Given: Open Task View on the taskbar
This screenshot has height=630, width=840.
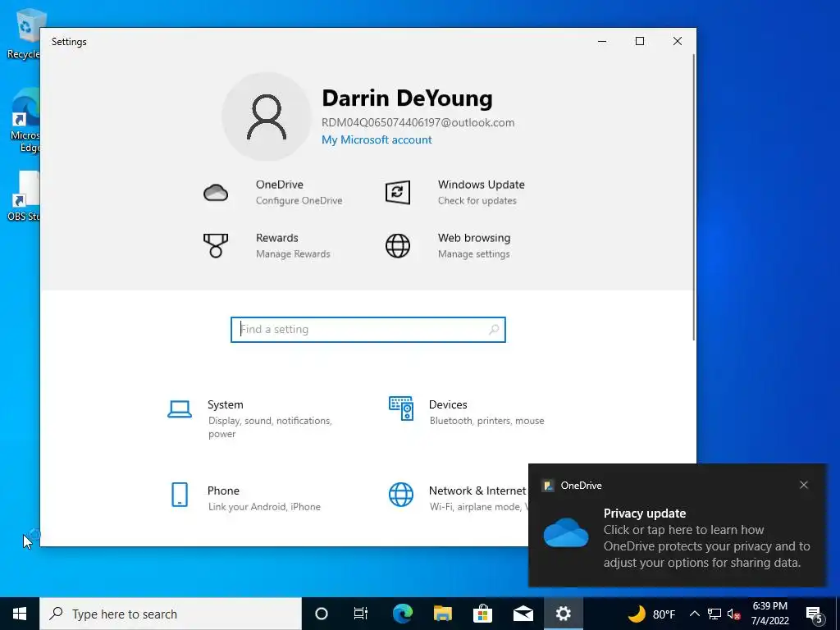Looking at the screenshot, I should coord(361,614).
